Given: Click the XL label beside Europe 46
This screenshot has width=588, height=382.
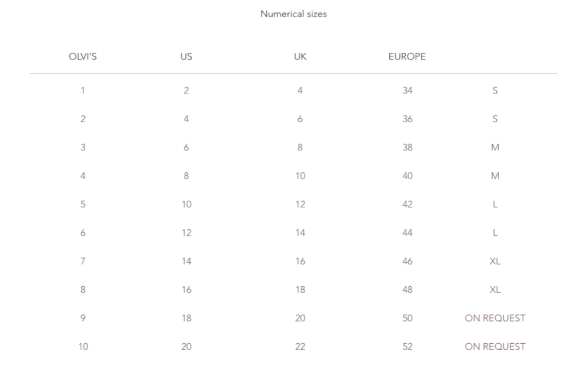Looking at the screenshot, I should (495, 262).
